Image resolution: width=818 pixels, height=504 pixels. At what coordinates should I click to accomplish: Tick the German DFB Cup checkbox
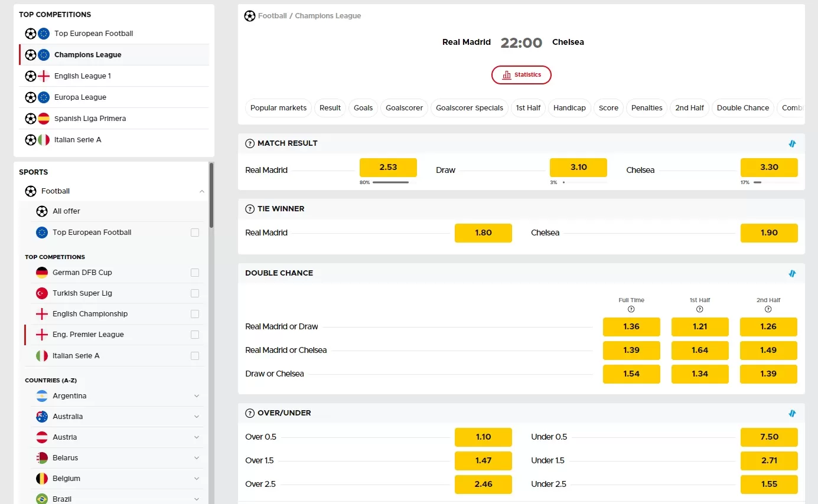[195, 273]
